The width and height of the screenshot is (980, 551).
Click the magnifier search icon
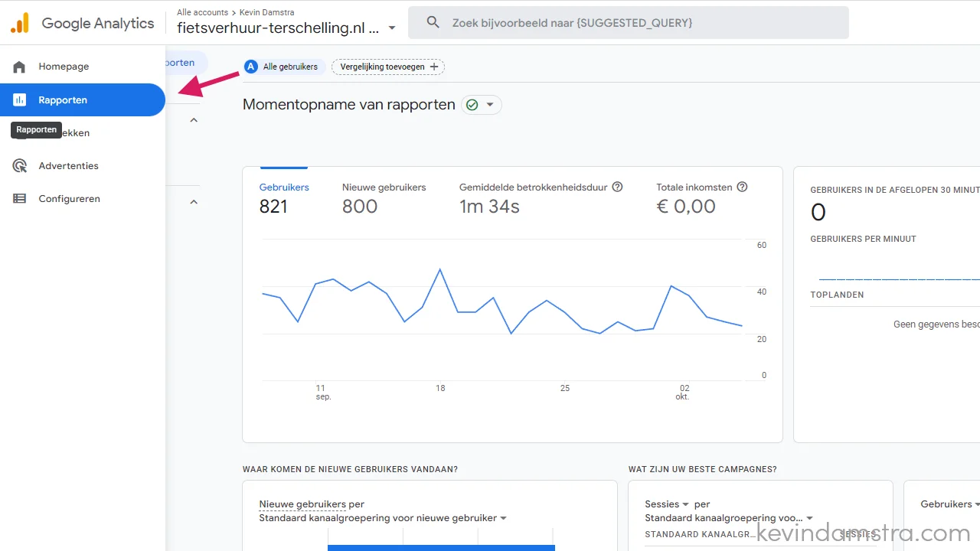pyautogui.click(x=433, y=23)
